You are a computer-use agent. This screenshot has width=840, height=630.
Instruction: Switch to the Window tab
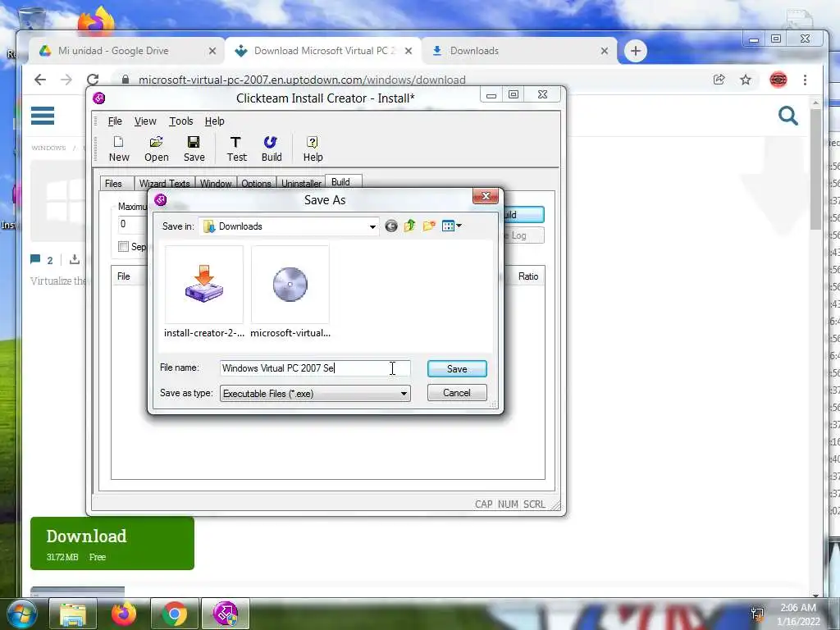(216, 183)
